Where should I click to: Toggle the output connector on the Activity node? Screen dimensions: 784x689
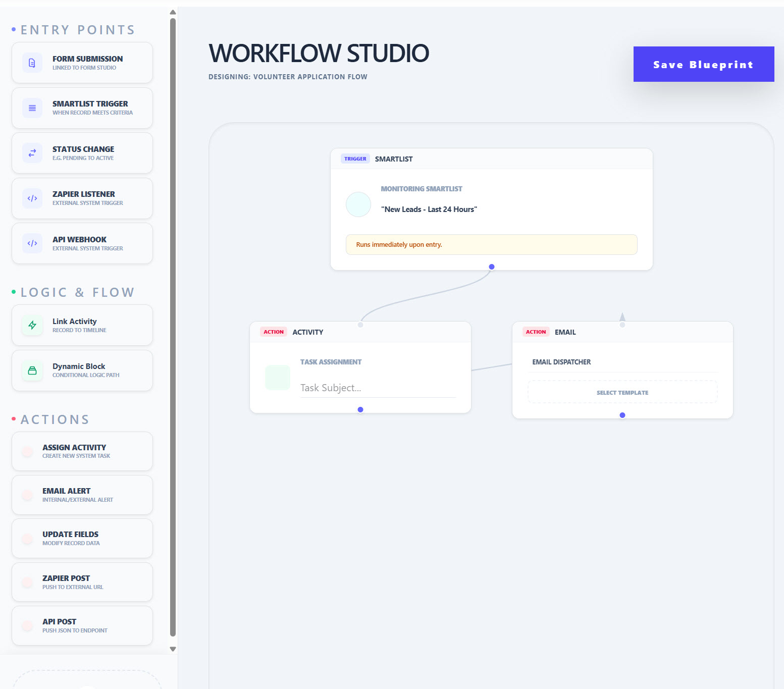(360, 409)
